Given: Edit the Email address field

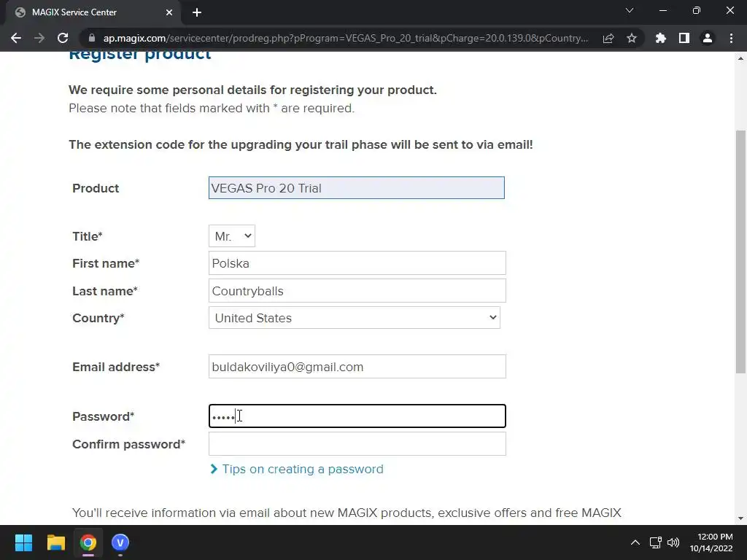Looking at the screenshot, I should click(357, 367).
